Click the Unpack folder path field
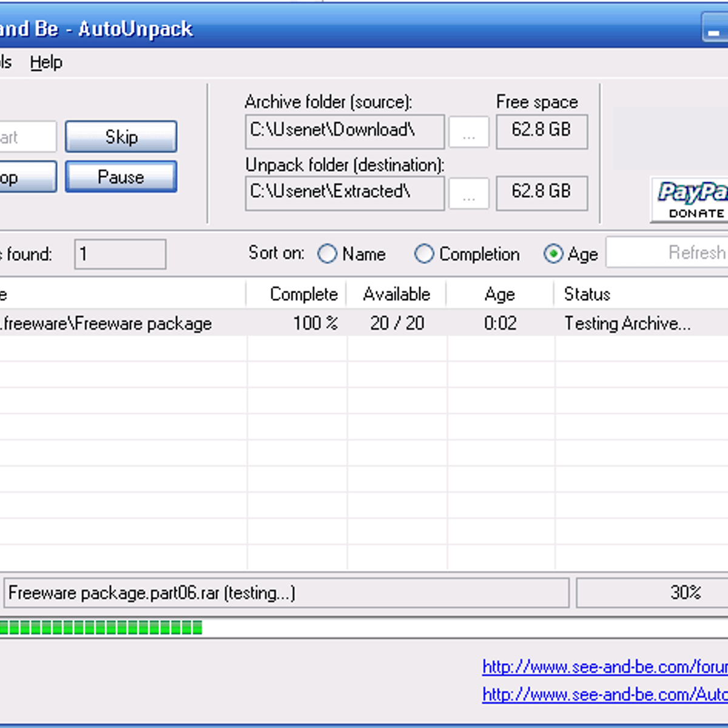The height and width of the screenshot is (728, 728). (345, 193)
